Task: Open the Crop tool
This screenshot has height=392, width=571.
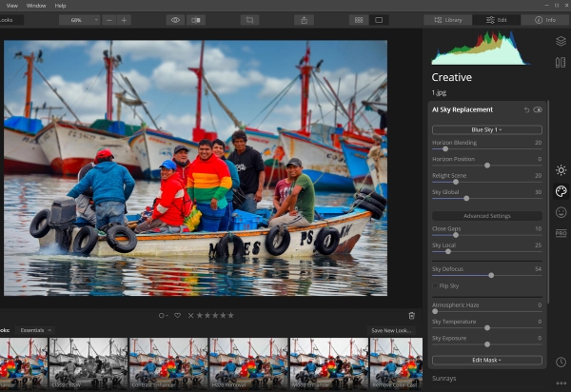Action: (x=249, y=20)
